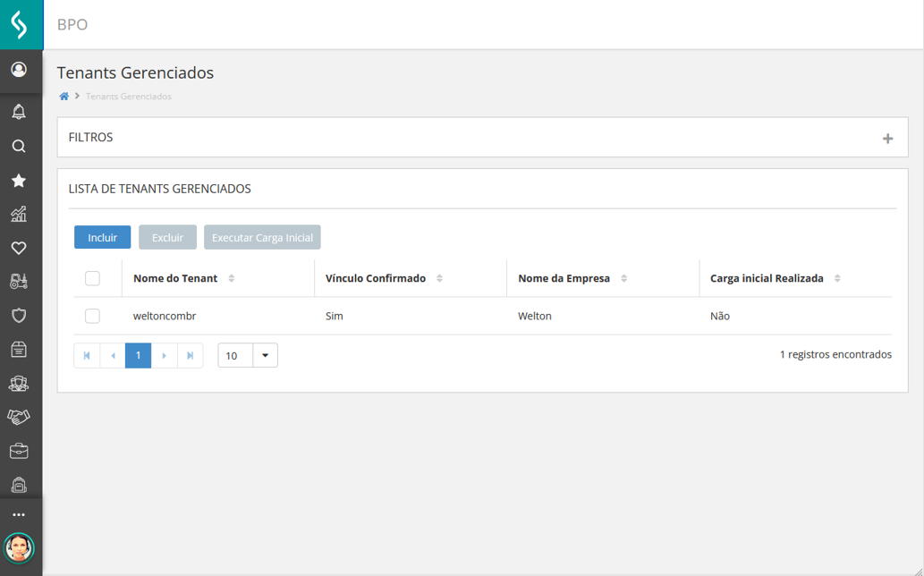Open favorites star in sidebar
Image resolution: width=924 pixels, height=576 pixels.
click(x=19, y=181)
